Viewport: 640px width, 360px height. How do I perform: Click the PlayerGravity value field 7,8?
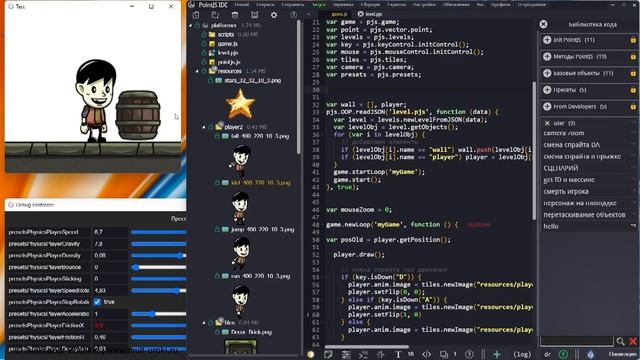110,244
